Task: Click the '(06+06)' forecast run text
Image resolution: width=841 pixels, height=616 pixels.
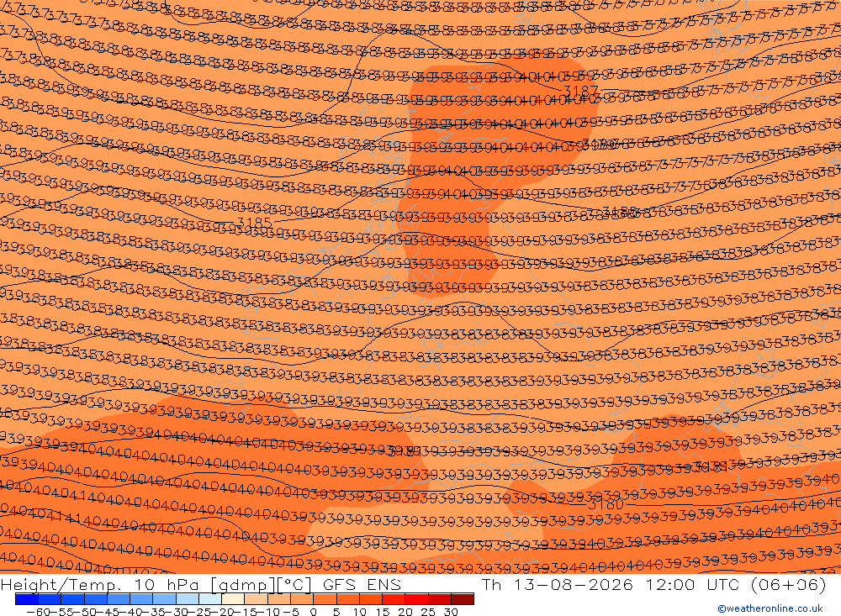Action: 789,584
